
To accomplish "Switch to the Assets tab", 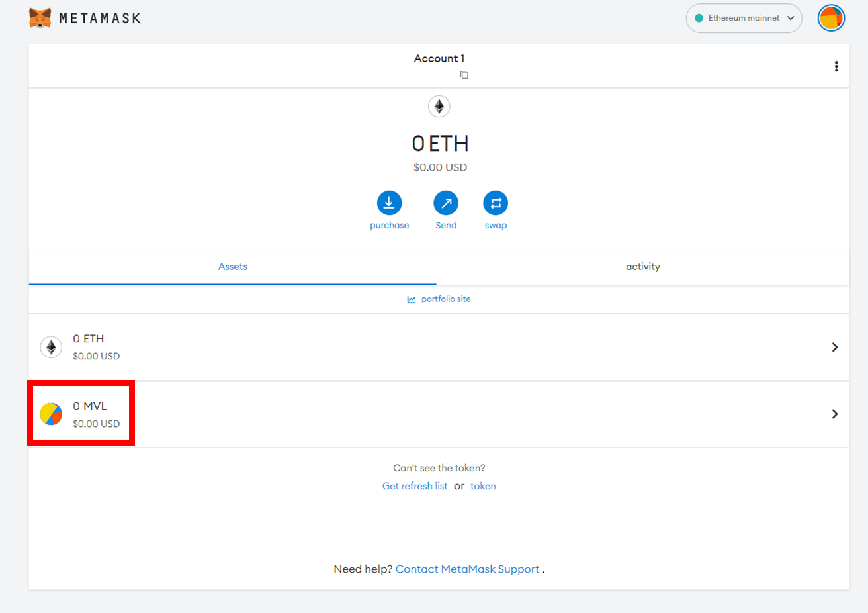I will (x=233, y=267).
